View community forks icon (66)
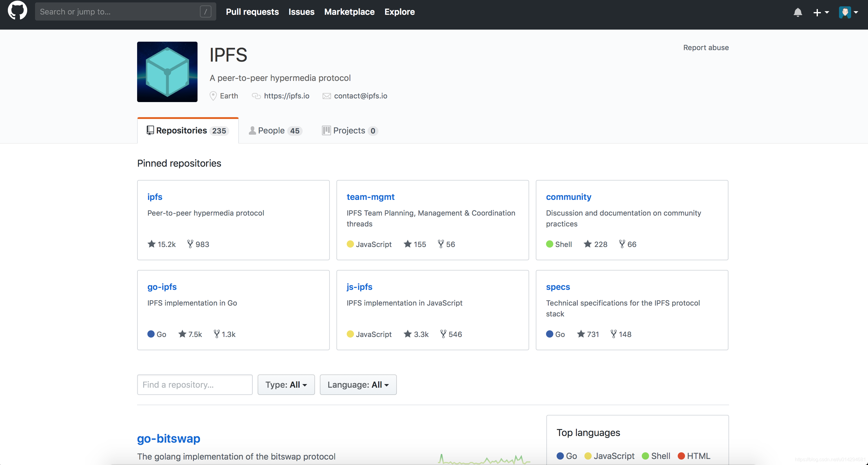 coord(622,244)
